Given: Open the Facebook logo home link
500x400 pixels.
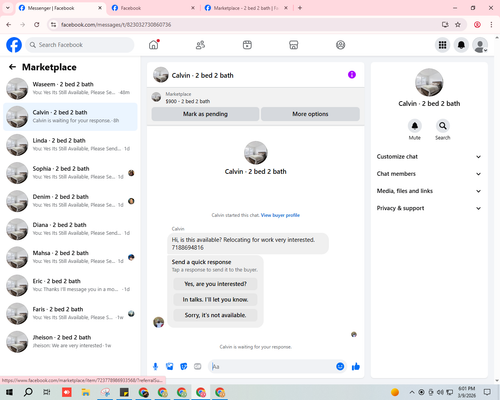Looking at the screenshot, I should click(x=14, y=45).
